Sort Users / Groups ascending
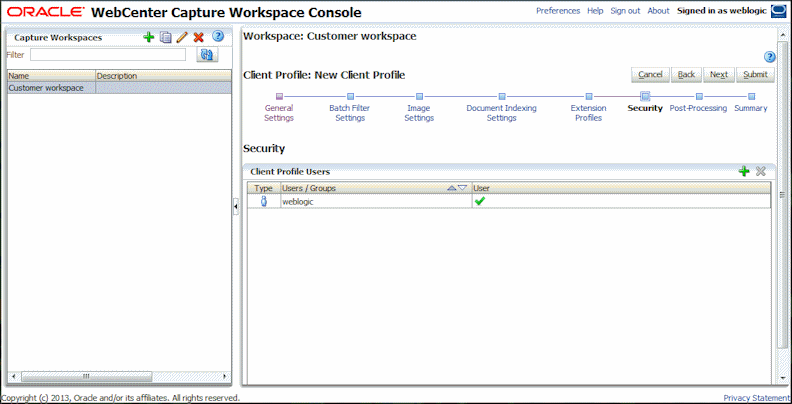This screenshot has height=404, width=792. point(452,188)
